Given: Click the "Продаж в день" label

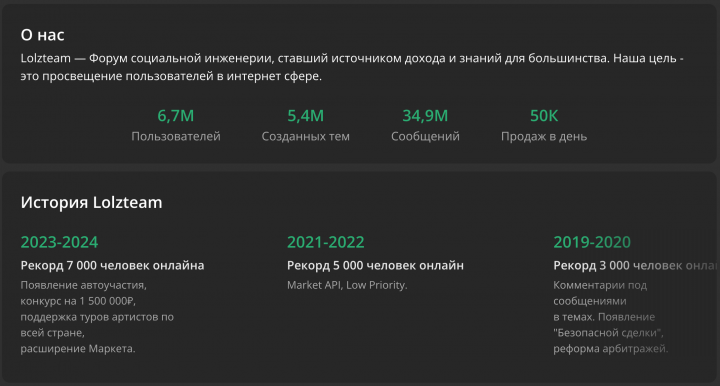Looking at the screenshot, I should pos(544,136).
